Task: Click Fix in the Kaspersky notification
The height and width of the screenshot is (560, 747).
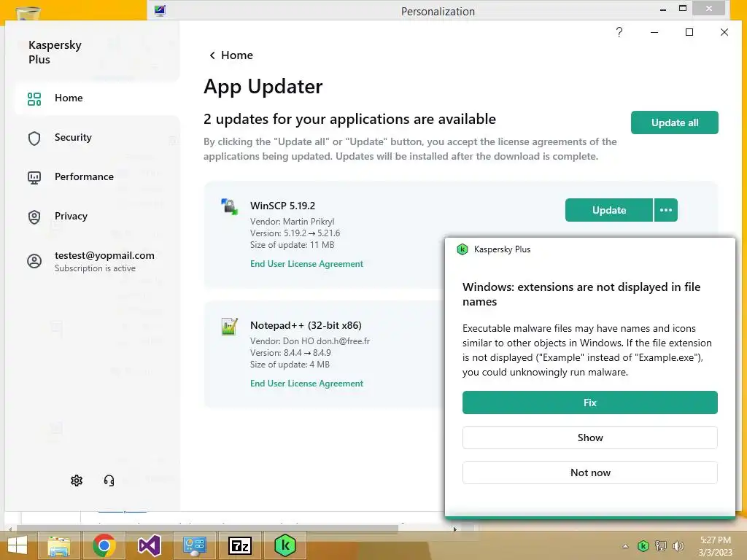Action: [589, 402]
